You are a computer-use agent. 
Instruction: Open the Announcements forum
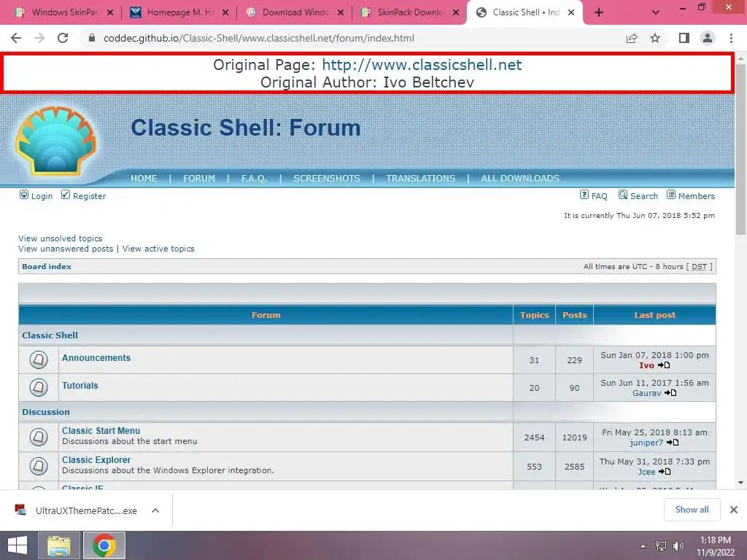(x=96, y=357)
